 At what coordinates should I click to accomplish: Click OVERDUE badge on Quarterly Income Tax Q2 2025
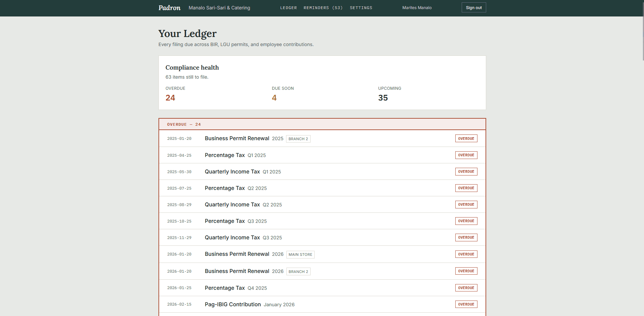(x=466, y=204)
